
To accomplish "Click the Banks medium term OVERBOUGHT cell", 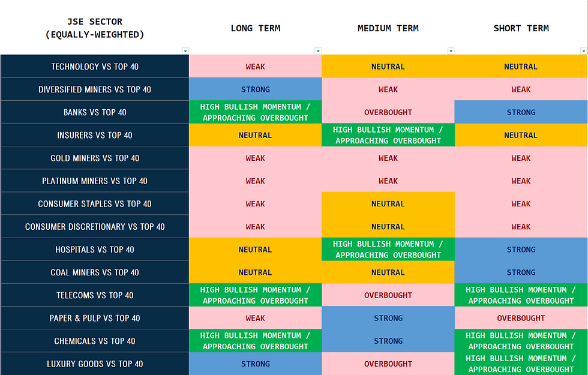I will click(x=388, y=112).
